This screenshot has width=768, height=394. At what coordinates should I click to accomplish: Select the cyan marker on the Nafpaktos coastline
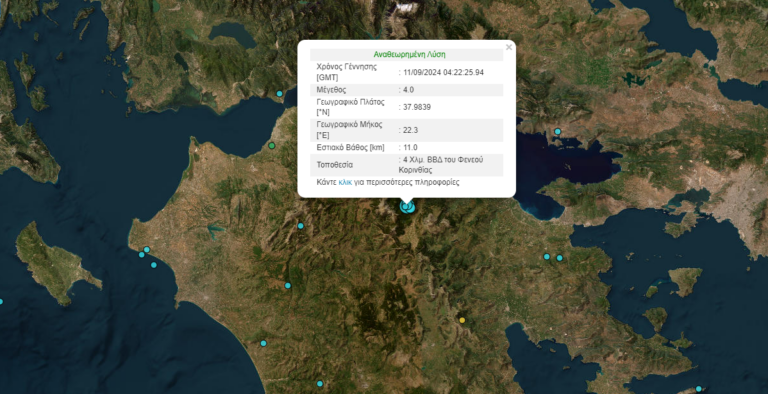click(280, 94)
